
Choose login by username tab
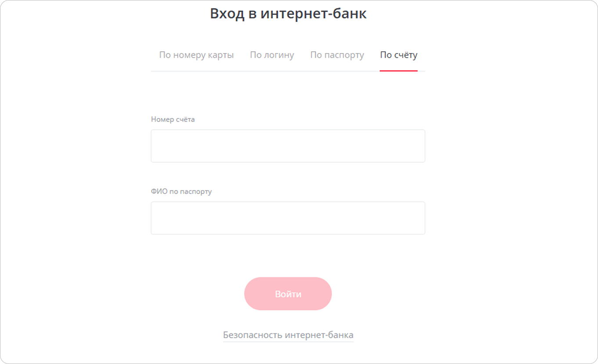pos(272,55)
